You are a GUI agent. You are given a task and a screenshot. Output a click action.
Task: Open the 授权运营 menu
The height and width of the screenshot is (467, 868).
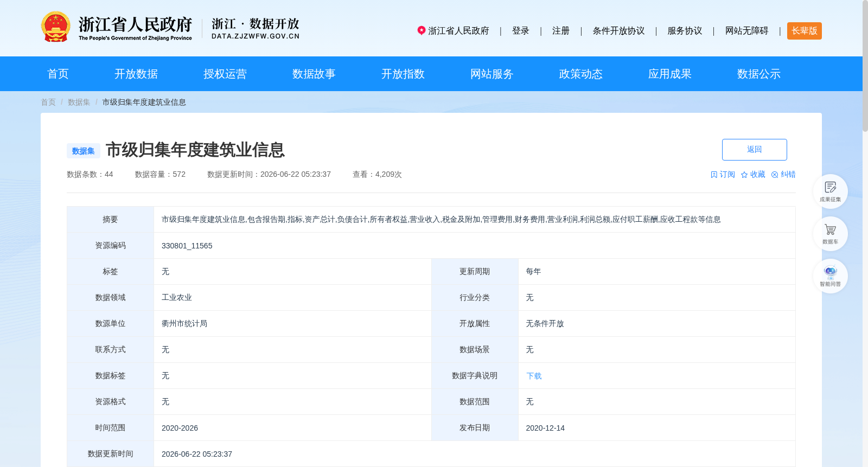[225, 74]
